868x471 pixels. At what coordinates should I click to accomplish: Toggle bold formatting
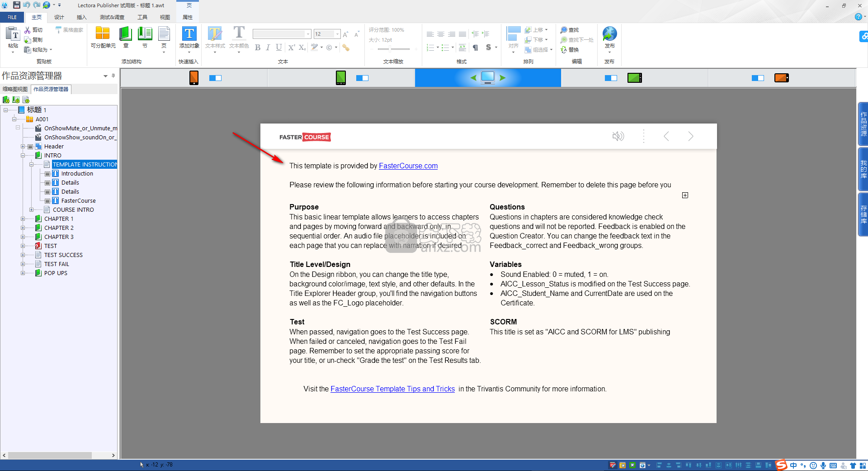click(x=258, y=48)
